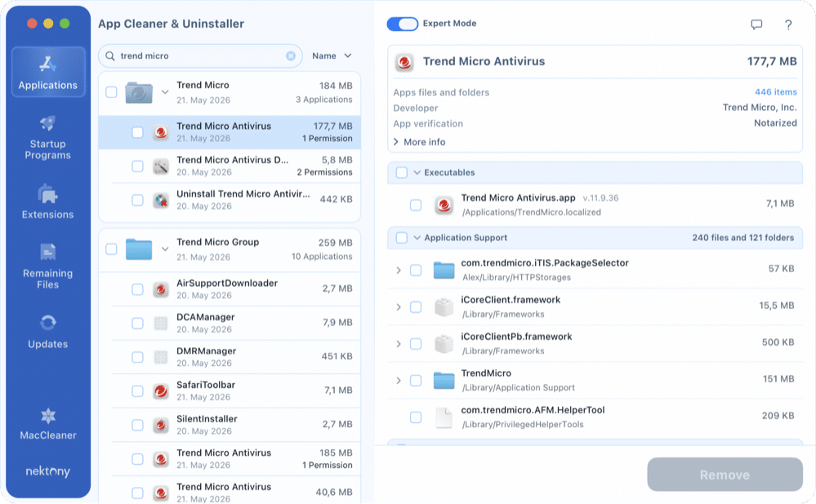The width and height of the screenshot is (816, 504).
Task: Expand iCoreClient.framework contents
Action: coord(399,306)
